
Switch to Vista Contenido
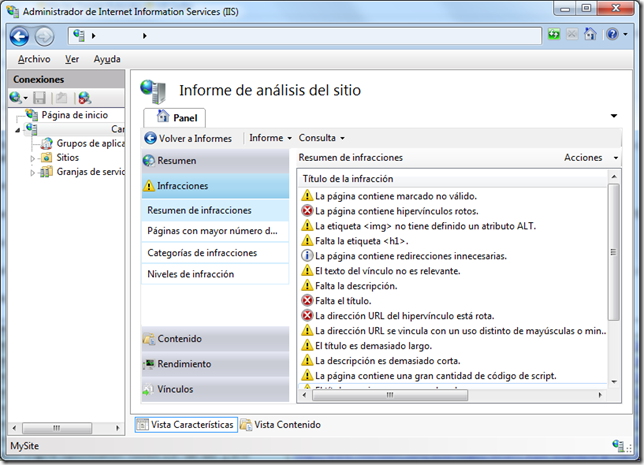(x=280, y=425)
